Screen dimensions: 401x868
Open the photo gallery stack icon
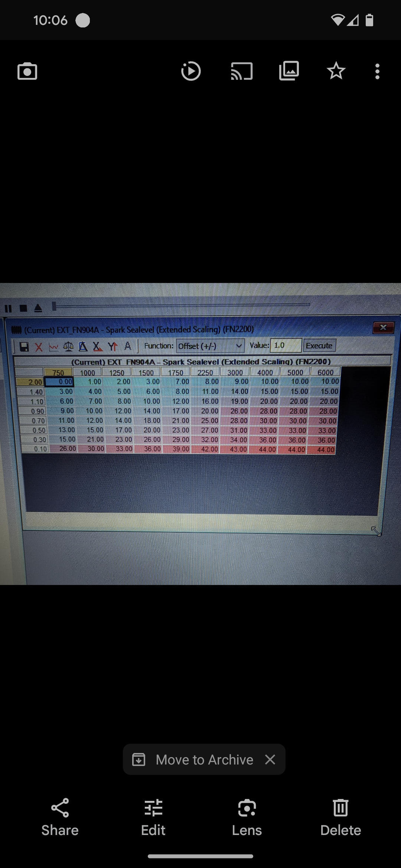[x=289, y=71]
